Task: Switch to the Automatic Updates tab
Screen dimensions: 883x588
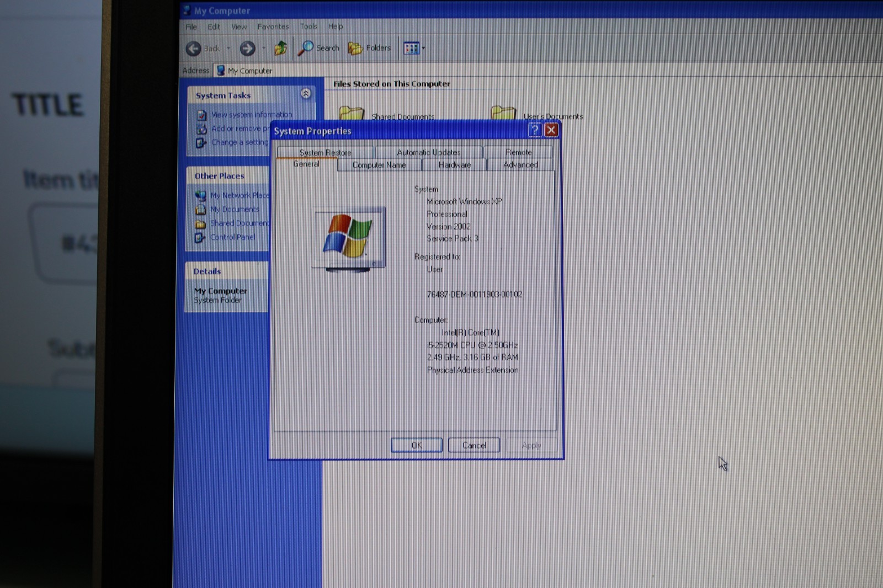Action: [429, 153]
